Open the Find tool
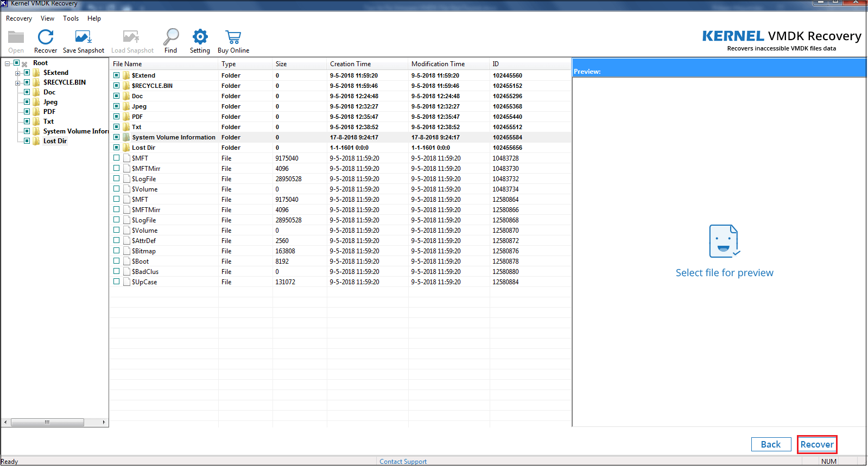Viewport: 868px width, 466px height. tap(171, 37)
